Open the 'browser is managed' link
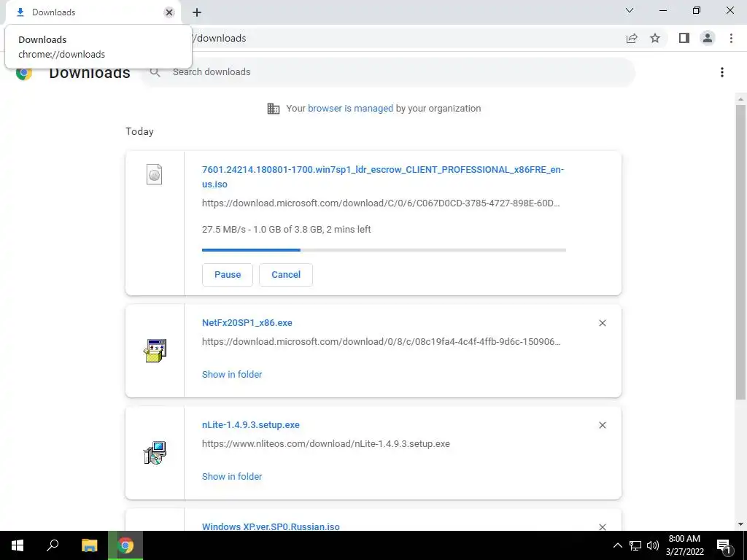 click(350, 108)
